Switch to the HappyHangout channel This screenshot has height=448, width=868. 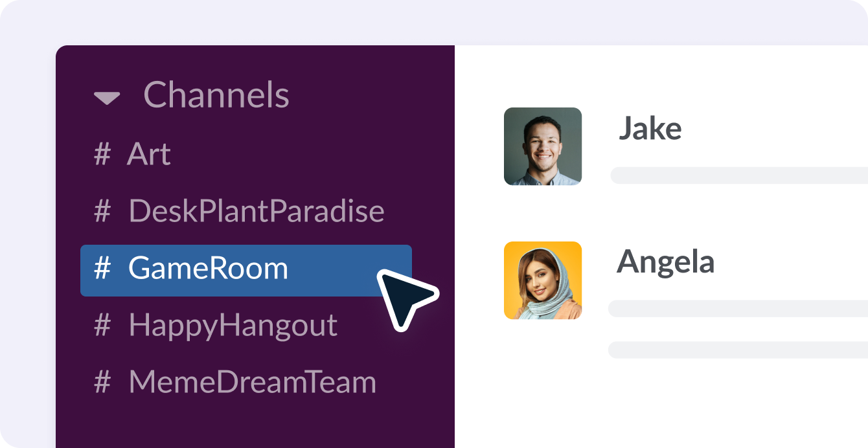pos(233,326)
